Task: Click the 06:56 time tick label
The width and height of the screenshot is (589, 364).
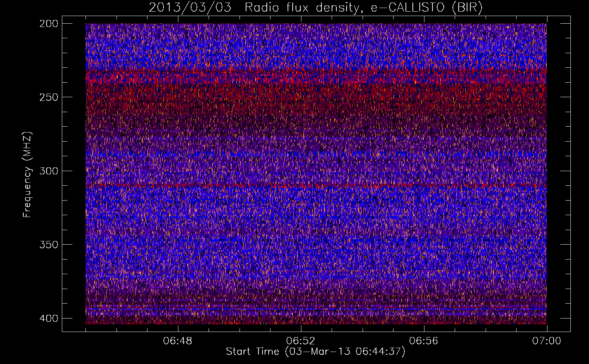Action: tap(424, 341)
